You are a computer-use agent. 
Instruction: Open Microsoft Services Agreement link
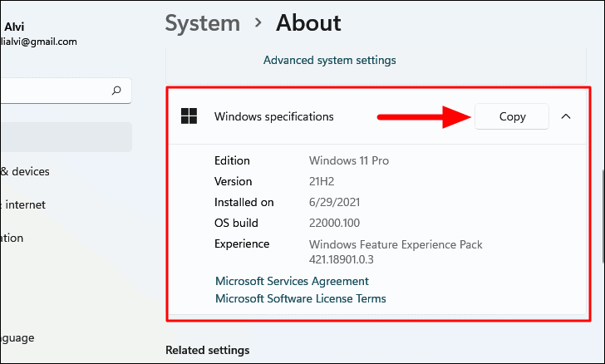click(292, 281)
